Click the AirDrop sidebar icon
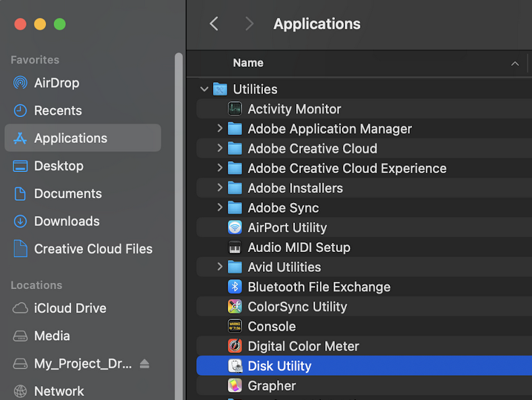532x400 pixels. 20,83
